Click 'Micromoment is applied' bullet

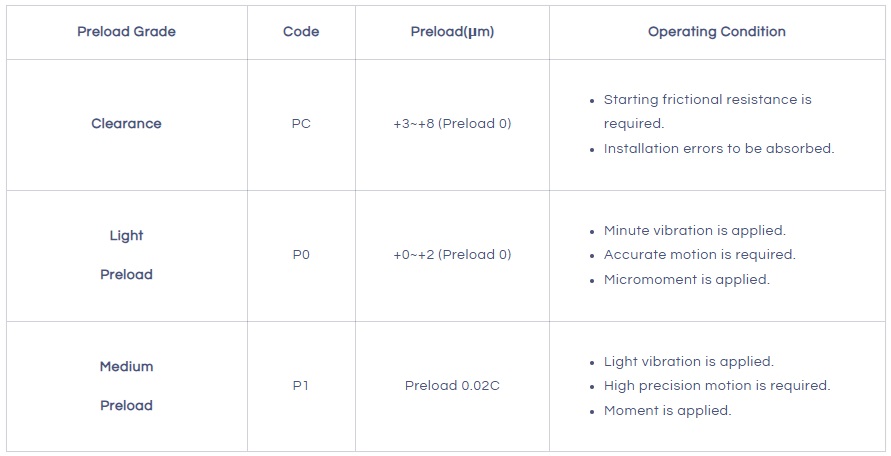tap(686, 280)
